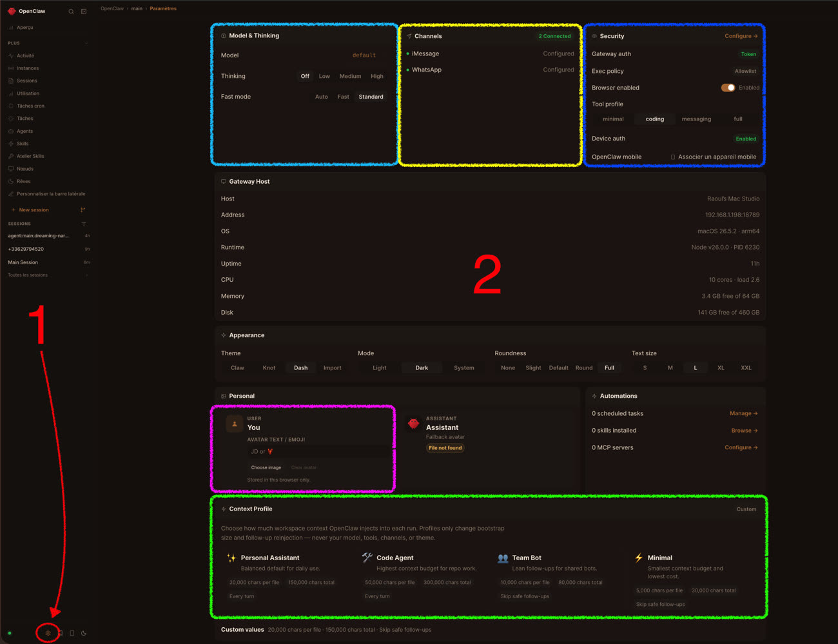This screenshot has height=644, width=838.
Task: Open the Tâches cron page
Action: click(x=30, y=106)
